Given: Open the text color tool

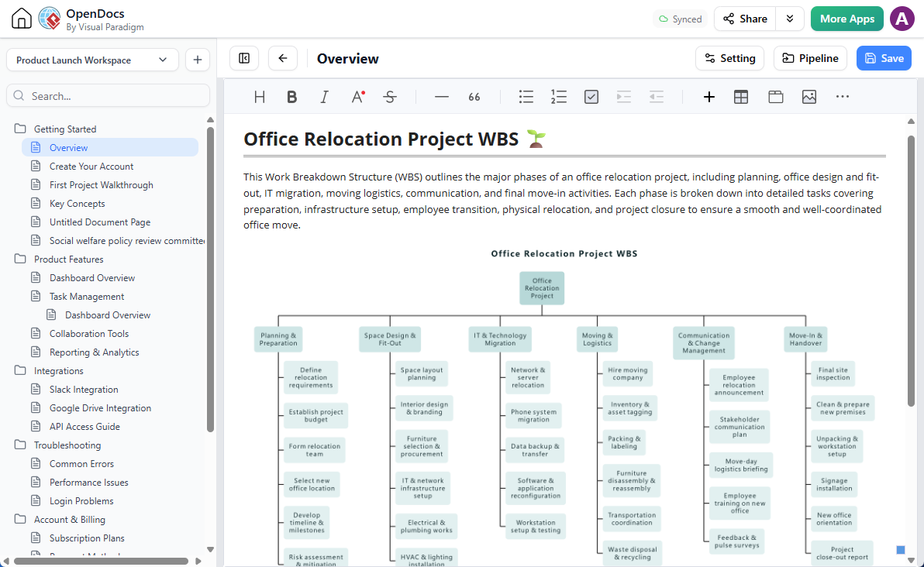Looking at the screenshot, I should 357,97.
